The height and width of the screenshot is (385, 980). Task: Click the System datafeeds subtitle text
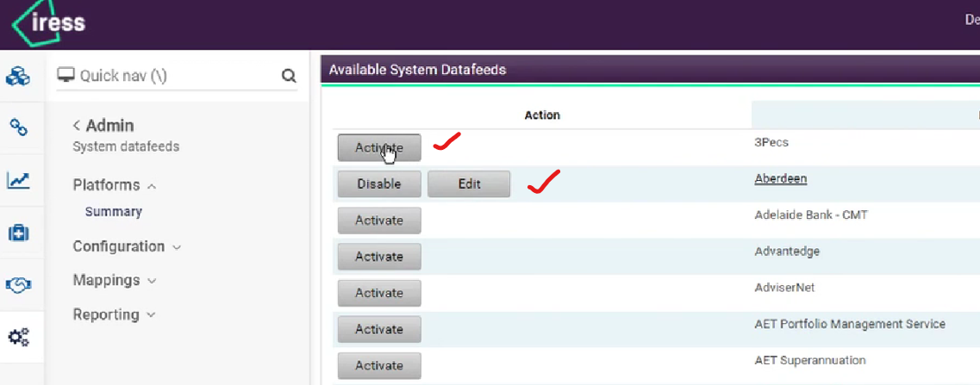126,147
